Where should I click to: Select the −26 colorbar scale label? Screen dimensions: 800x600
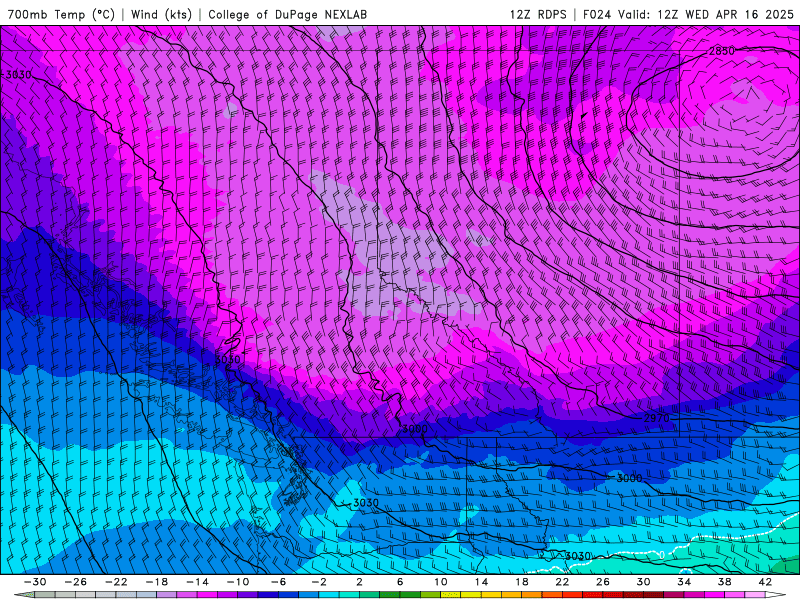click(76, 582)
